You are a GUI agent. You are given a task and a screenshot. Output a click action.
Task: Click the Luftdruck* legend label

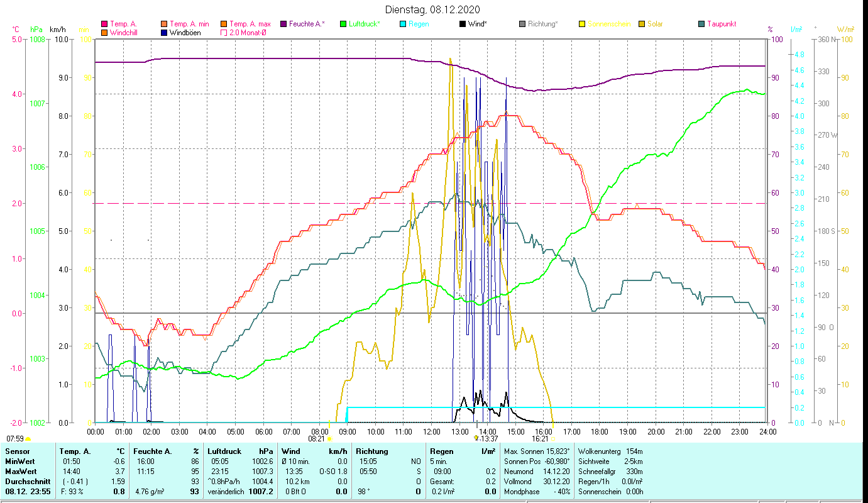[x=363, y=25]
